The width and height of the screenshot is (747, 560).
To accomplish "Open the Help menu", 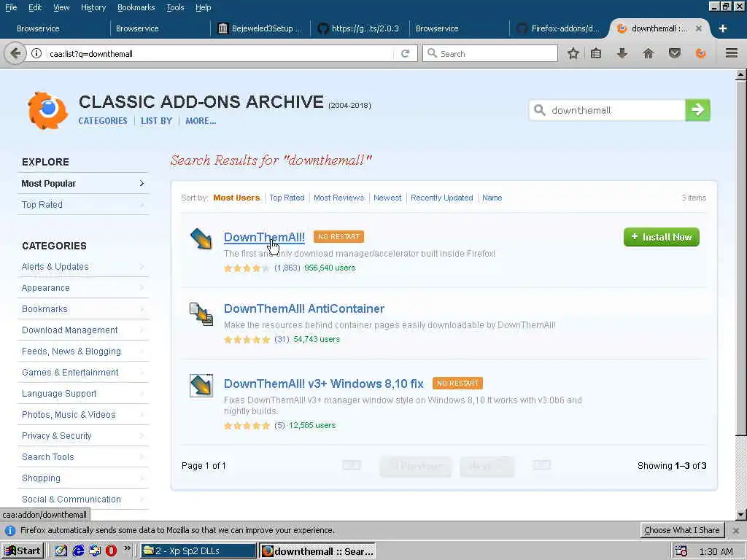I will pyautogui.click(x=204, y=7).
